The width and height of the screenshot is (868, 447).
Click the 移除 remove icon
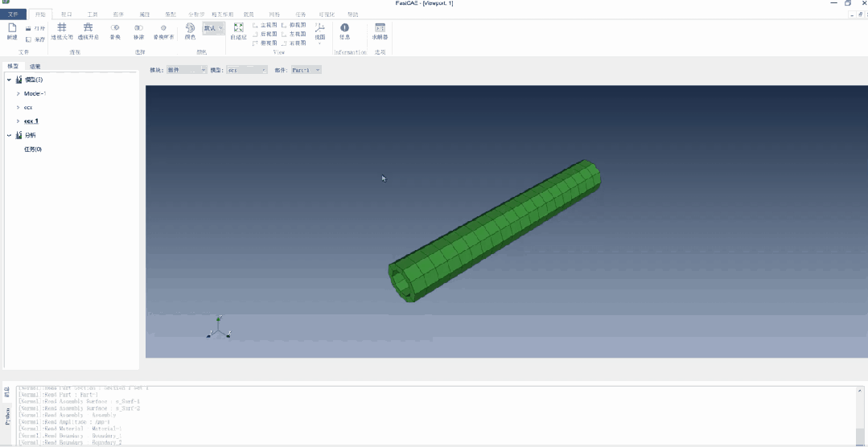coord(138,27)
